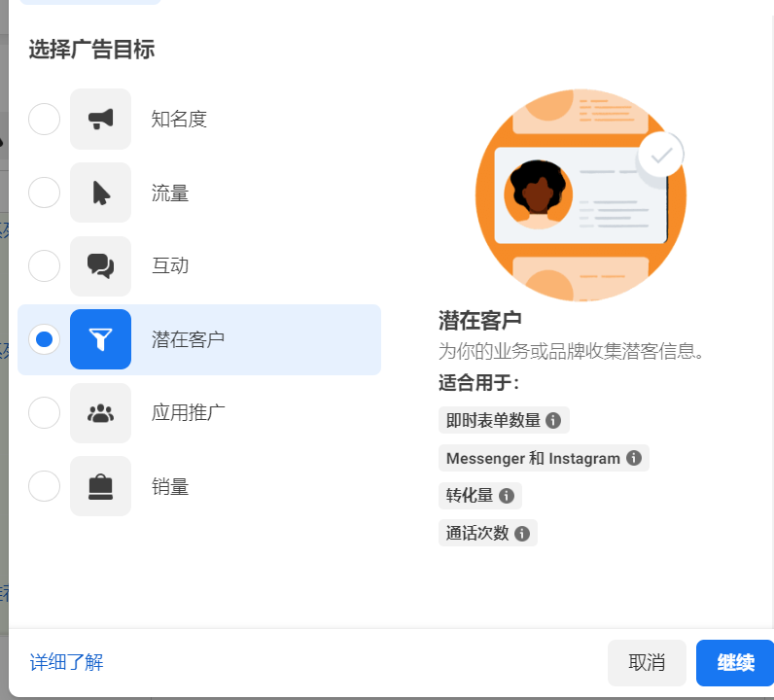The height and width of the screenshot is (700, 774).
Task: Select the 流量 radio button
Action: point(45,192)
